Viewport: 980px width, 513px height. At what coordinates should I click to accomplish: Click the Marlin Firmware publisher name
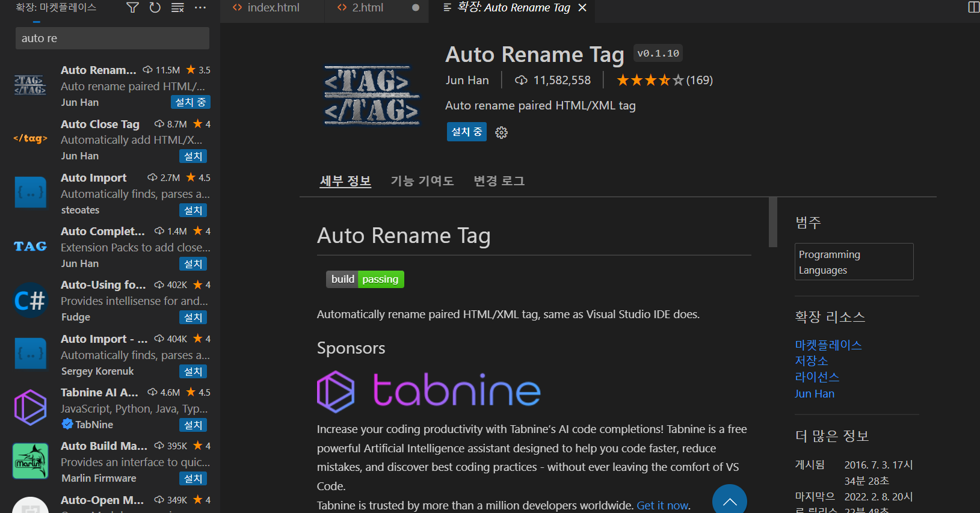[x=99, y=478]
